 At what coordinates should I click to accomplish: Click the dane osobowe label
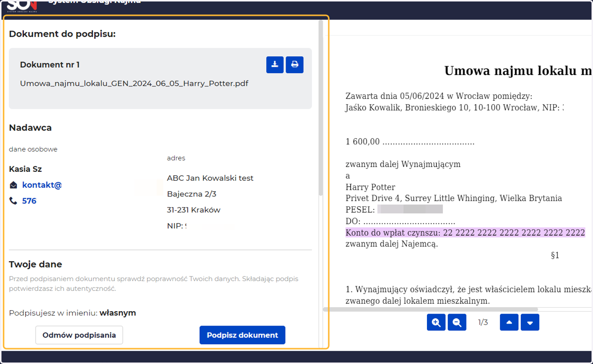33,149
